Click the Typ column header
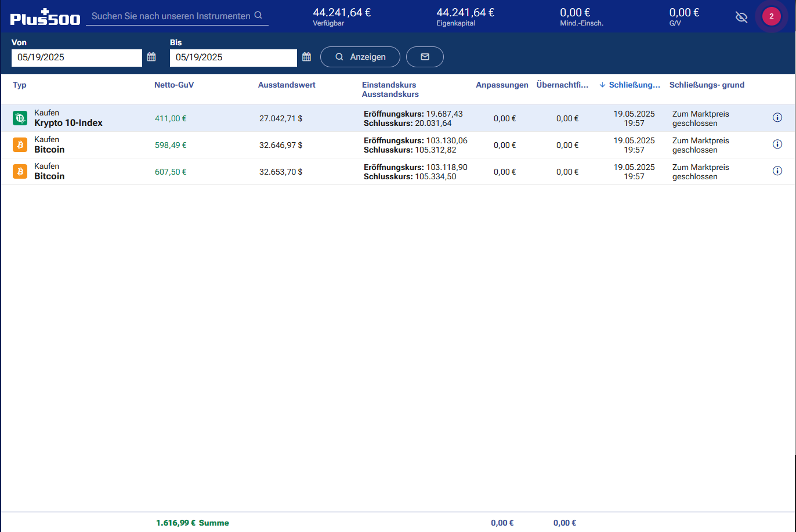Screen dimensions: 796x532 pyautogui.click(x=20, y=85)
